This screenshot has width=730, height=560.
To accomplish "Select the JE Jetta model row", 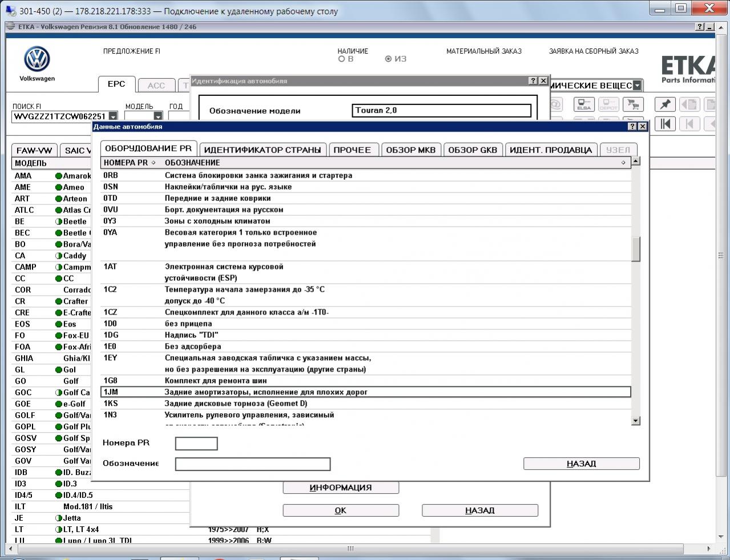I will pyautogui.click(x=101, y=518).
